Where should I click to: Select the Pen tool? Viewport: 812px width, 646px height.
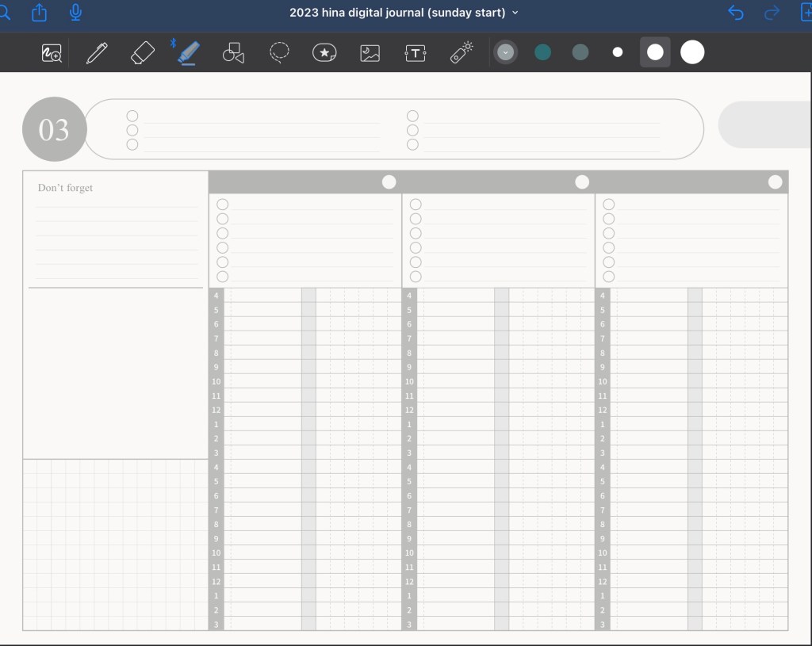(97, 53)
